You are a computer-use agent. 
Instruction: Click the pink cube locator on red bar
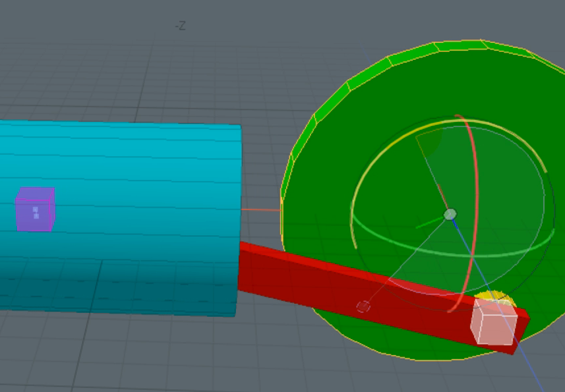pyautogui.click(x=494, y=322)
